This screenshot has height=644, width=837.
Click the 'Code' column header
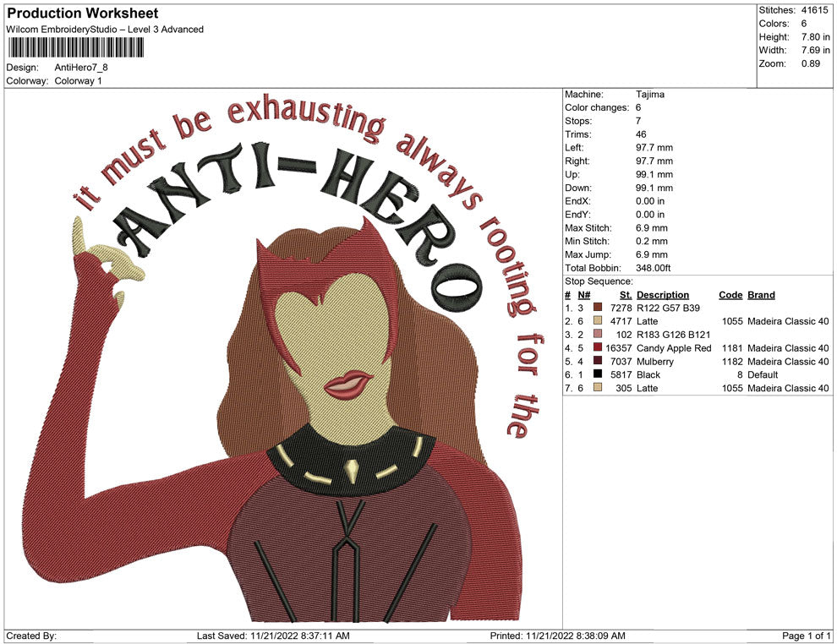[x=730, y=295]
